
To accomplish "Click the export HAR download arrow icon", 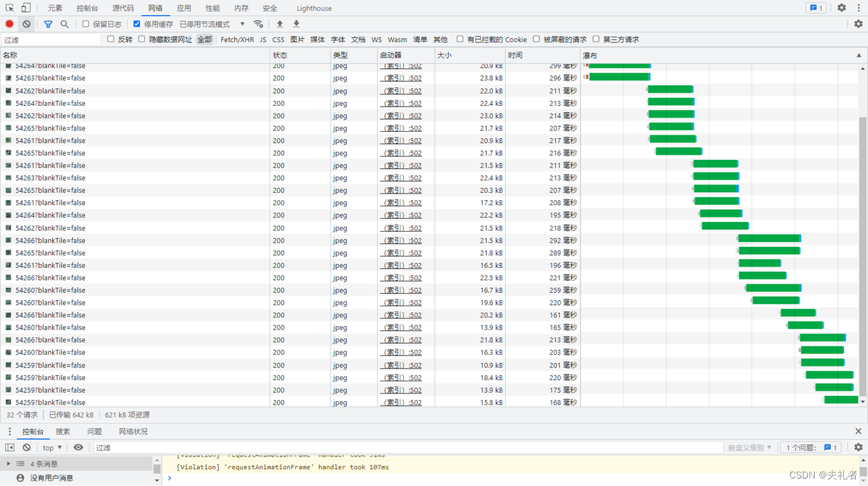I will click(x=296, y=24).
